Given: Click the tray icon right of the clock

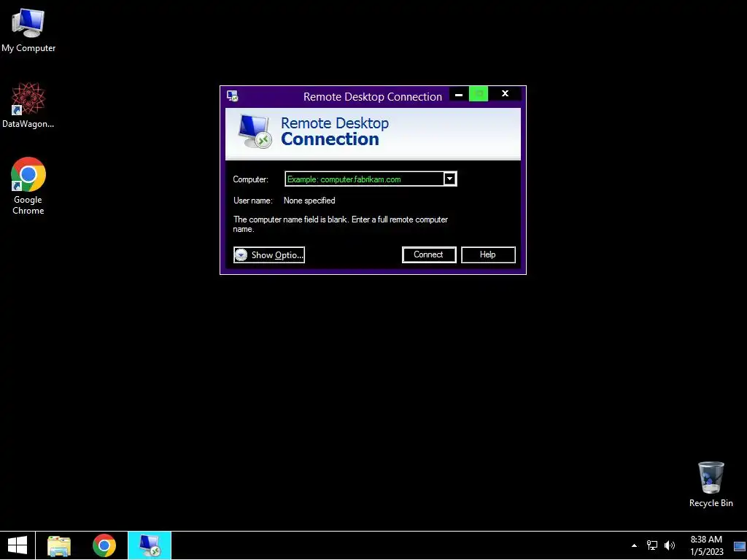Looking at the screenshot, I should coord(740,546).
